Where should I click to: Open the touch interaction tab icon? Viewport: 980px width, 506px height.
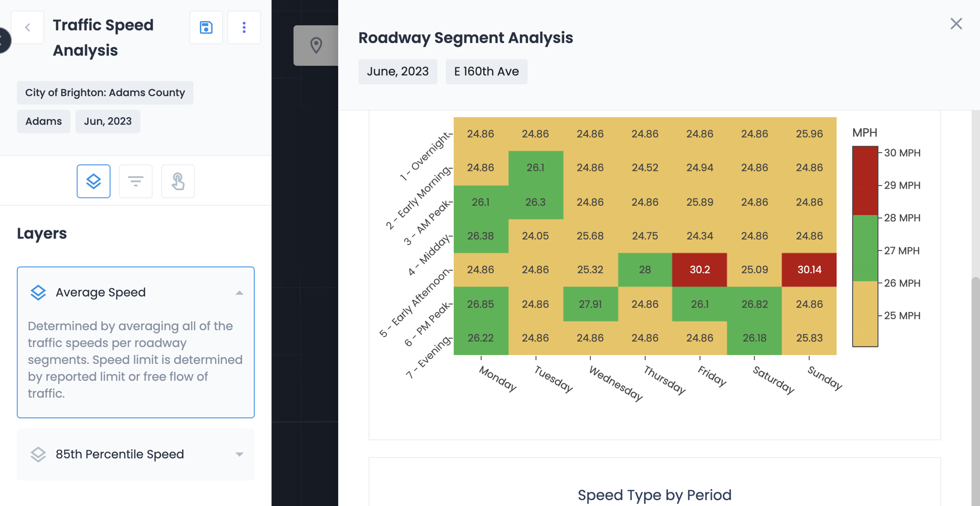coord(178,181)
